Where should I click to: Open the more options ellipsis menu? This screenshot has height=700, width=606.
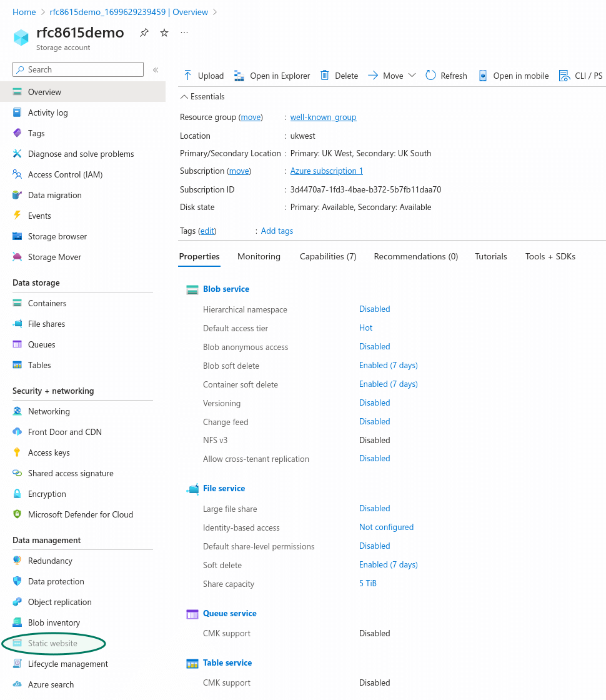click(x=184, y=32)
